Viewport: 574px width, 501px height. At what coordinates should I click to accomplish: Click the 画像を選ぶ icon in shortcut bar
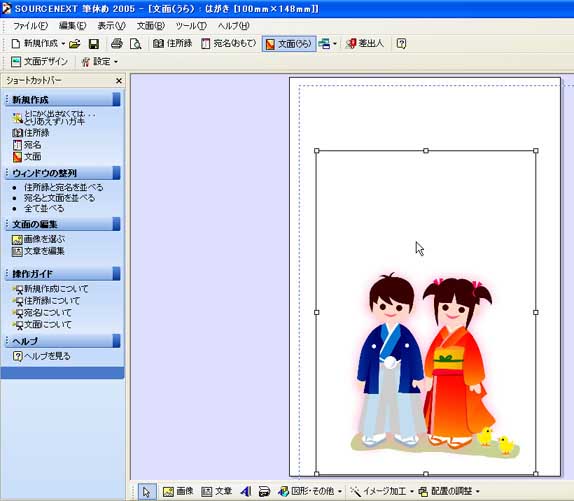(x=17, y=240)
